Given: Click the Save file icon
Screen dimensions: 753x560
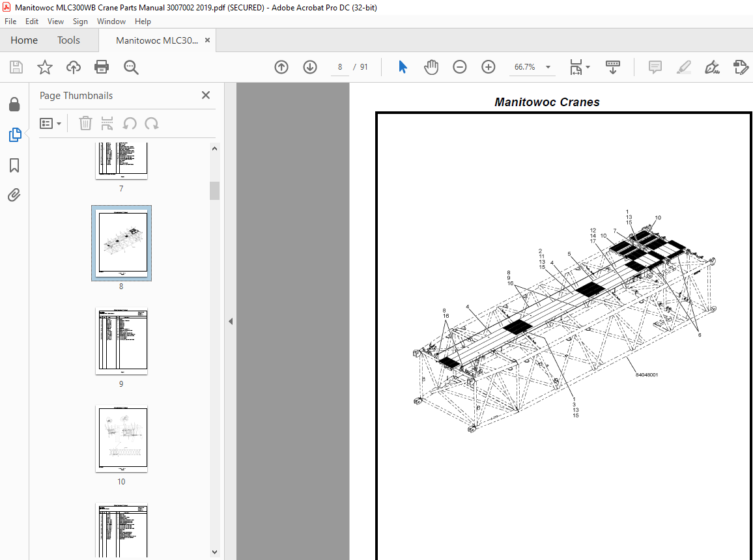Looking at the screenshot, I should (x=16, y=67).
